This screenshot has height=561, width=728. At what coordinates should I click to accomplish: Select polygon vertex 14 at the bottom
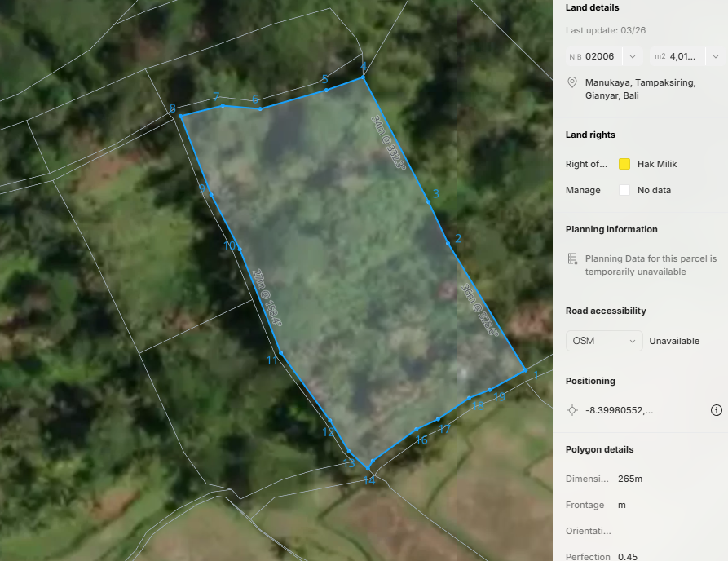(368, 468)
